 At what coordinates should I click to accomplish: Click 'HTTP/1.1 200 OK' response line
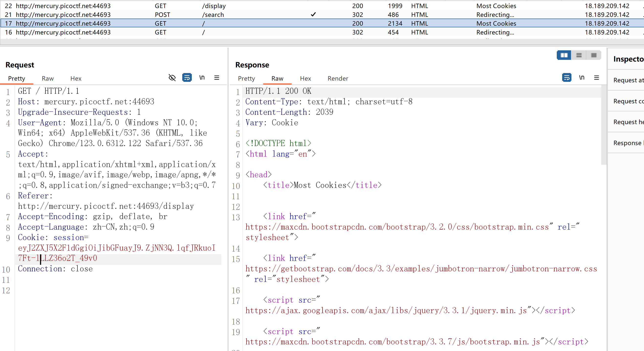click(x=278, y=91)
